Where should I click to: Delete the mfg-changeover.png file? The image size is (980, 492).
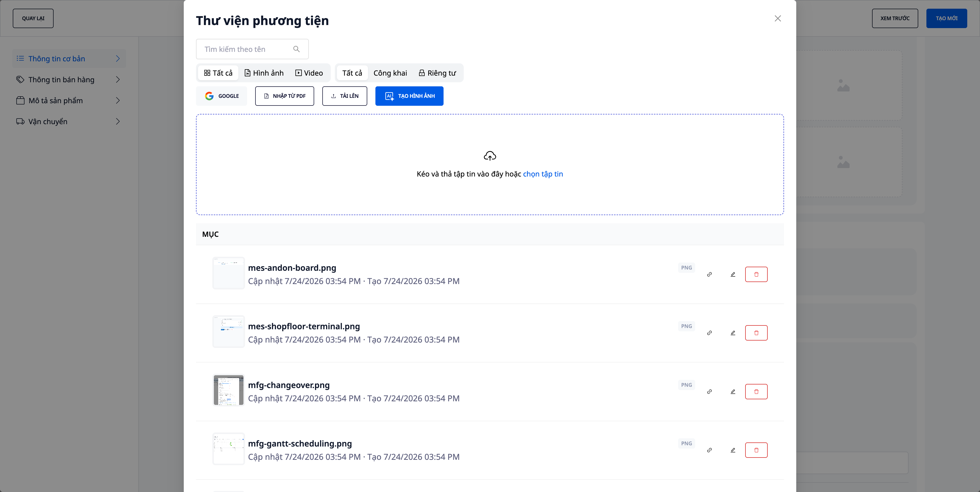tap(756, 391)
